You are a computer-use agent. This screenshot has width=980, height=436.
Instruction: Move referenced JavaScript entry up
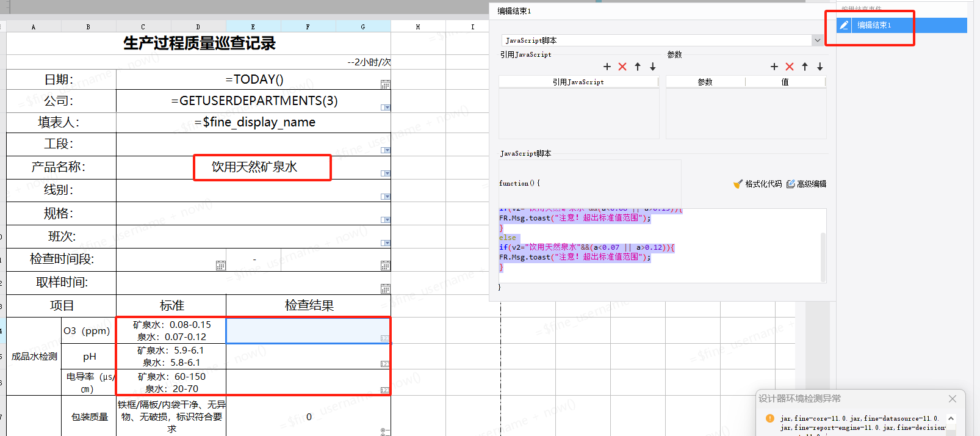click(638, 67)
